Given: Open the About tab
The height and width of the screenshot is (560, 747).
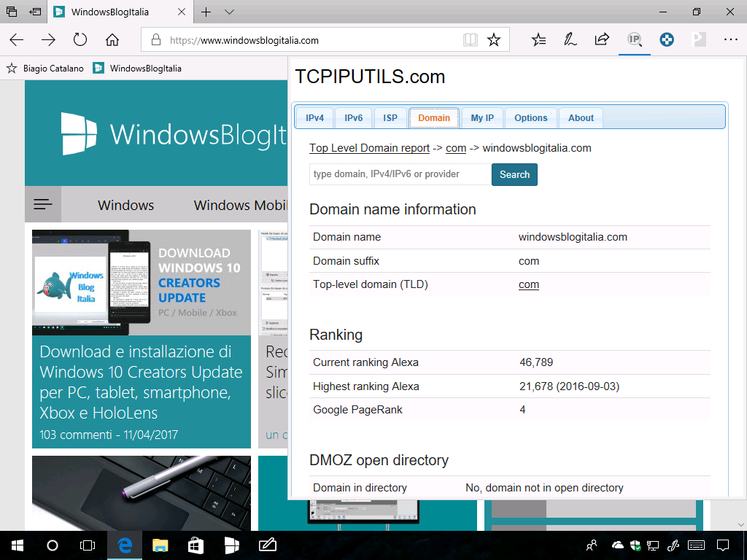Looking at the screenshot, I should [x=581, y=117].
